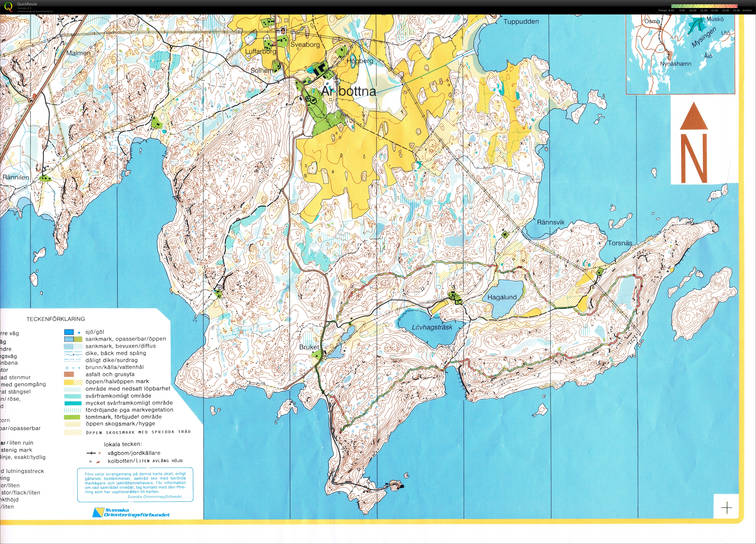The height and width of the screenshot is (544, 756).
Task: Click the 'Högberg' place name
Action: coord(360,61)
